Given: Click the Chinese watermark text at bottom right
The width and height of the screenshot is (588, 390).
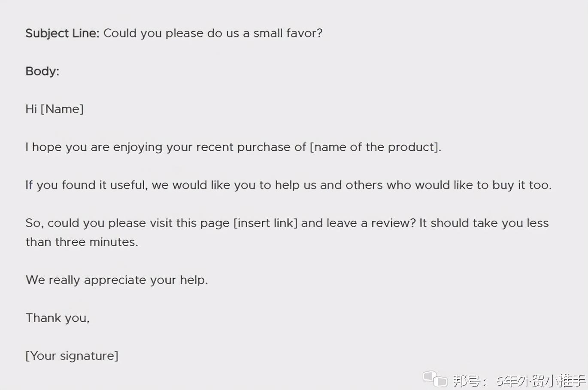Looking at the screenshot, I should click(x=519, y=381).
